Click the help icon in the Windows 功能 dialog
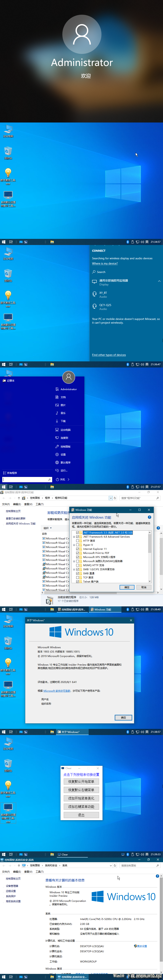Image resolution: width=163 pixels, height=980 pixels. [x=149, y=517]
